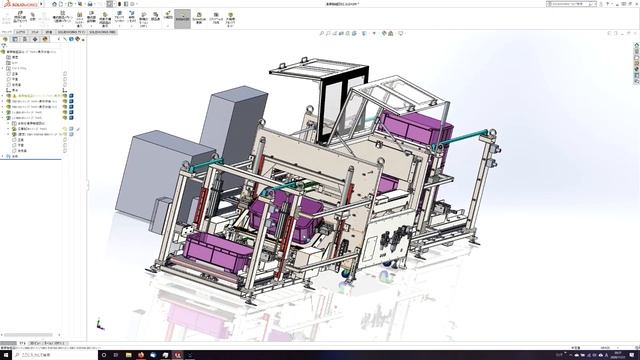The width and height of the screenshot is (640, 360).
Task: Select the Model tab at bottom
Action: pyautogui.click(x=22, y=343)
